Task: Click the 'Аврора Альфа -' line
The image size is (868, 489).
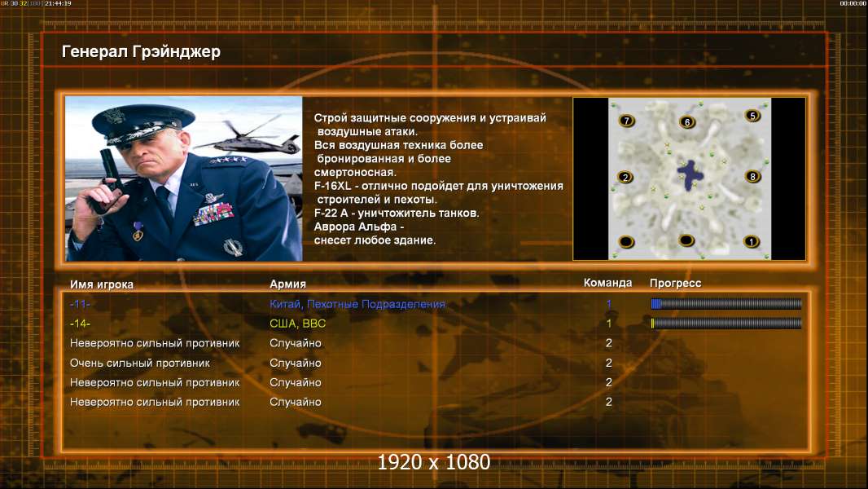Action: pyautogui.click(x=359, y=227)
